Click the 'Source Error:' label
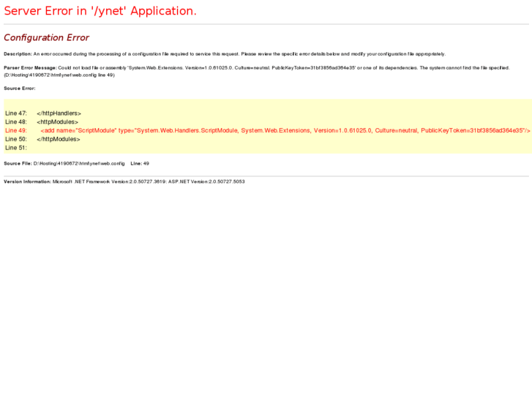Image resolution: width=532 pixels, height=399 pixels. (x=19, y=89)
